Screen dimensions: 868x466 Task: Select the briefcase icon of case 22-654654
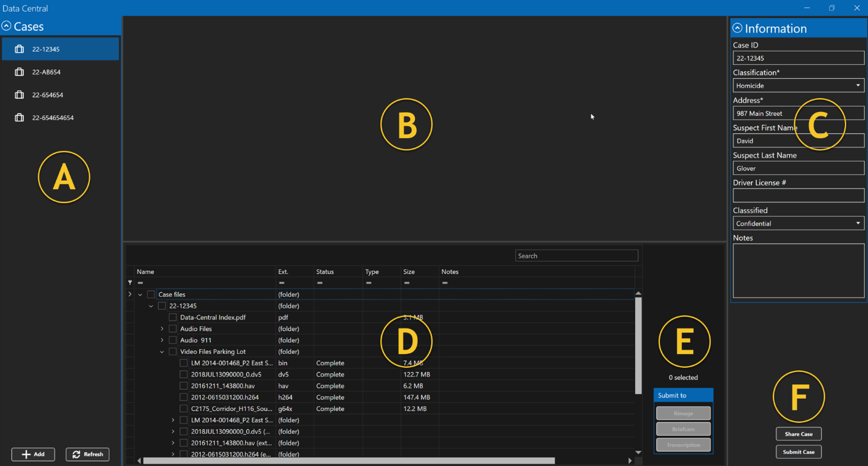coord(19,95)
